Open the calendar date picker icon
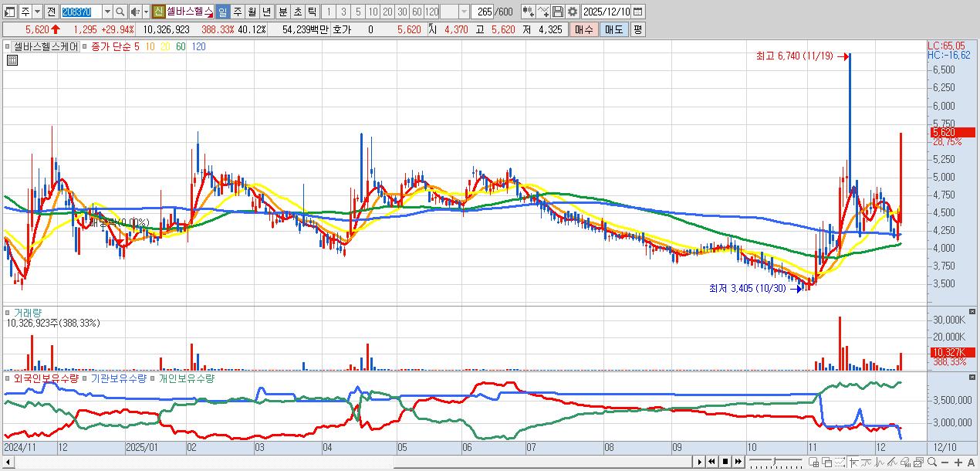980x471 pixels. pos(638,12)
